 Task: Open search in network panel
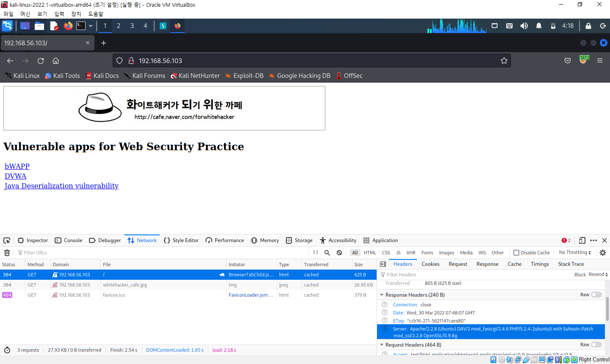click(327, 253)
